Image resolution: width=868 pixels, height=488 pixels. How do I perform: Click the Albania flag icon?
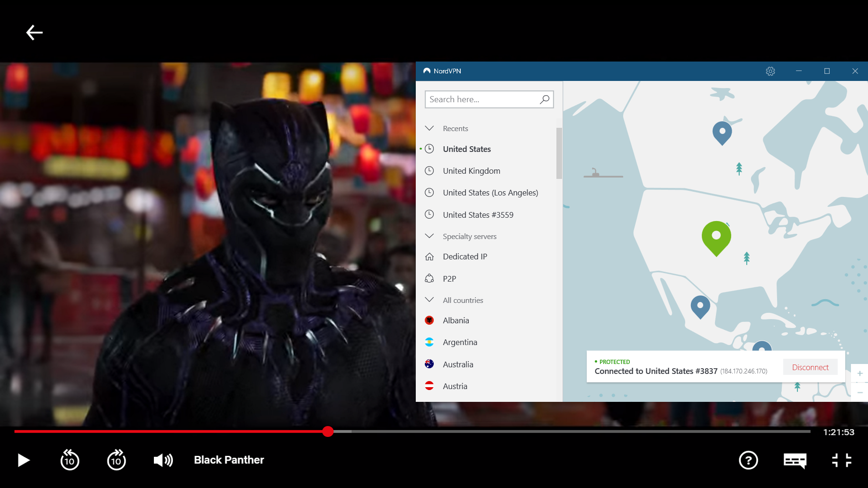tap(430, 320)
